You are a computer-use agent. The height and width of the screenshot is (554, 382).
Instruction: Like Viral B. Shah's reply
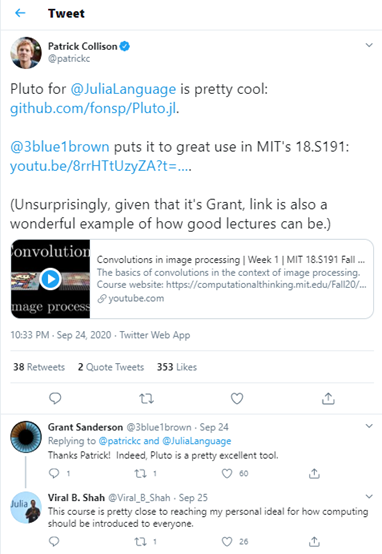point(227,541)
